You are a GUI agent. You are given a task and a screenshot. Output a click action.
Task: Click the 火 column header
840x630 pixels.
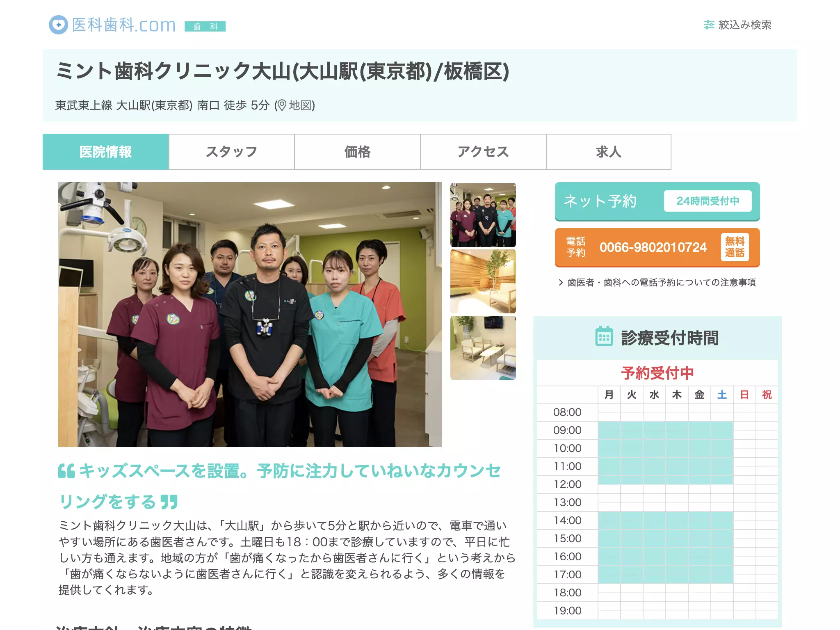[x=632, y=395]
